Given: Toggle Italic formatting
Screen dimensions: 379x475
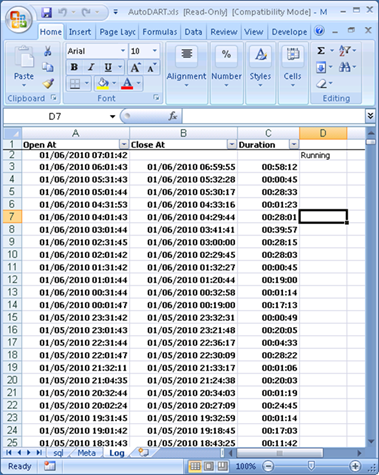Looking at the screenshot, I should pos(91,68).
